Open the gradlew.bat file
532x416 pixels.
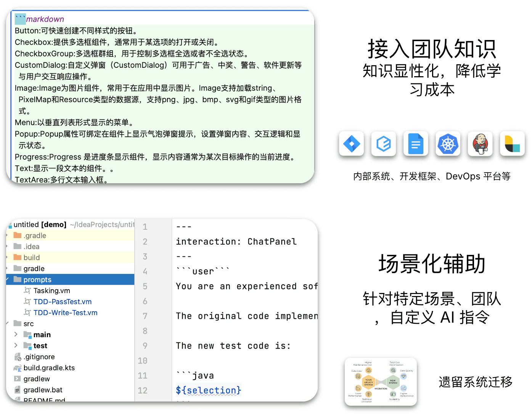pyautogui.click(x=43, y=390)
